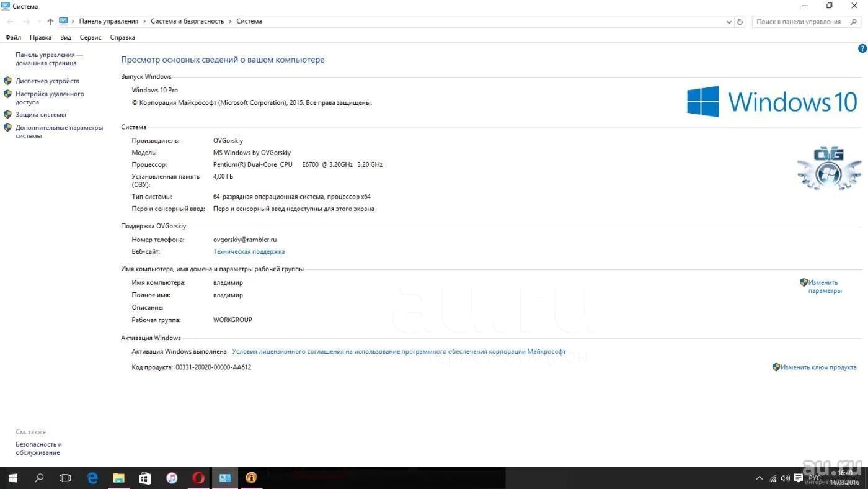
Task: Click Изменить ключ продукта link
Action: [818, 367]
